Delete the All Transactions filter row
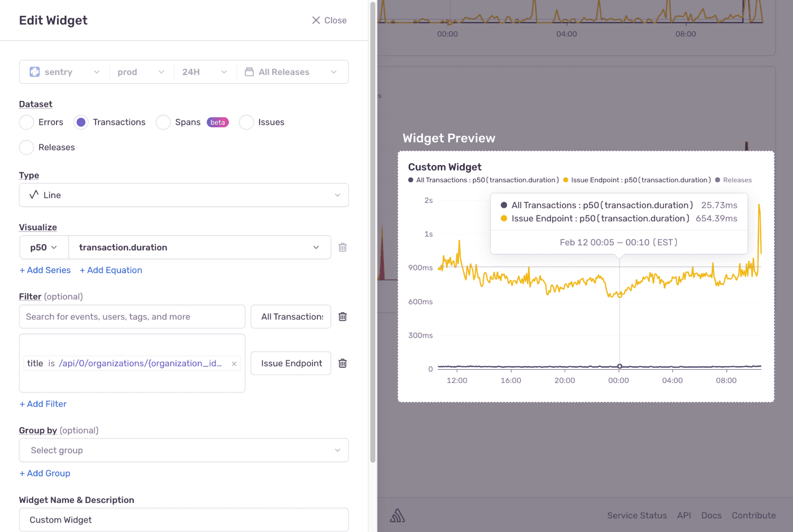Viewport: 793px width, 532px height. [x=343, y=316]
